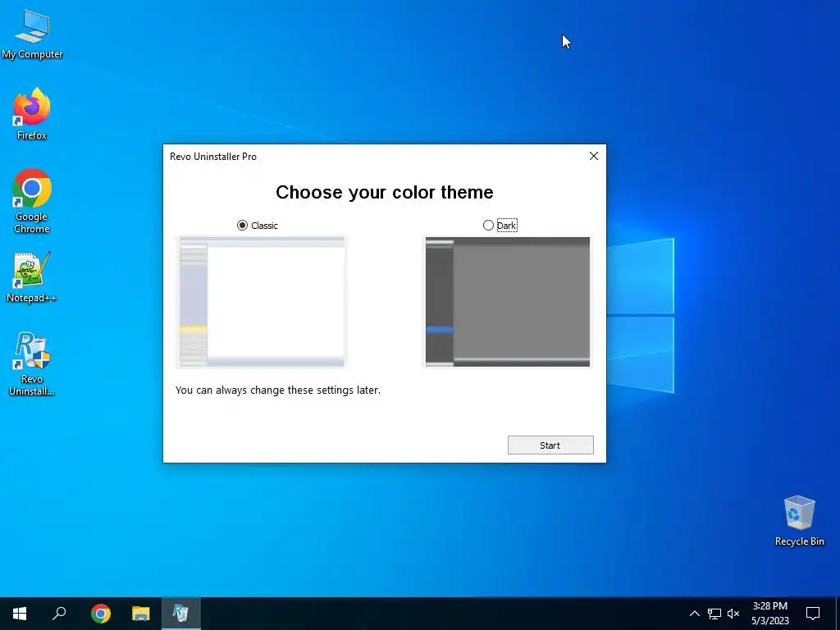The width and height of the screenshot is (840, 630).
Task: Close the Revo Uninstaller Pro dialog
Action: tap(594, 156)
